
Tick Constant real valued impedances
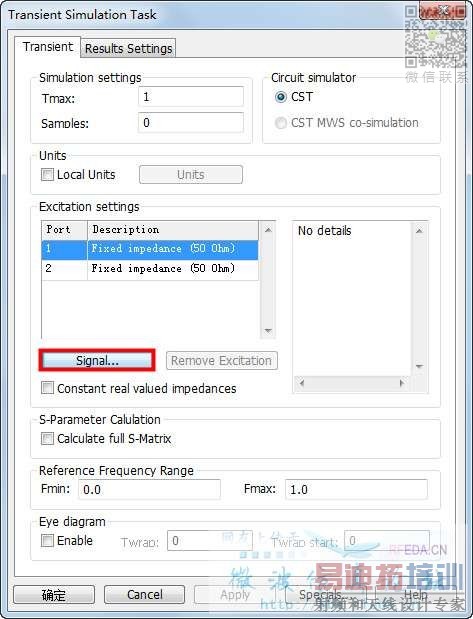[x=47, y=388]
